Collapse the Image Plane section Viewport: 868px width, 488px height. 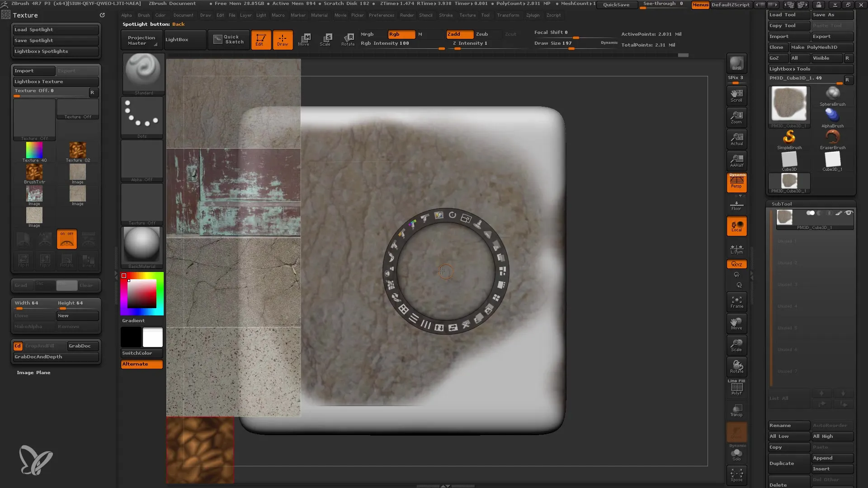[33, 372]
